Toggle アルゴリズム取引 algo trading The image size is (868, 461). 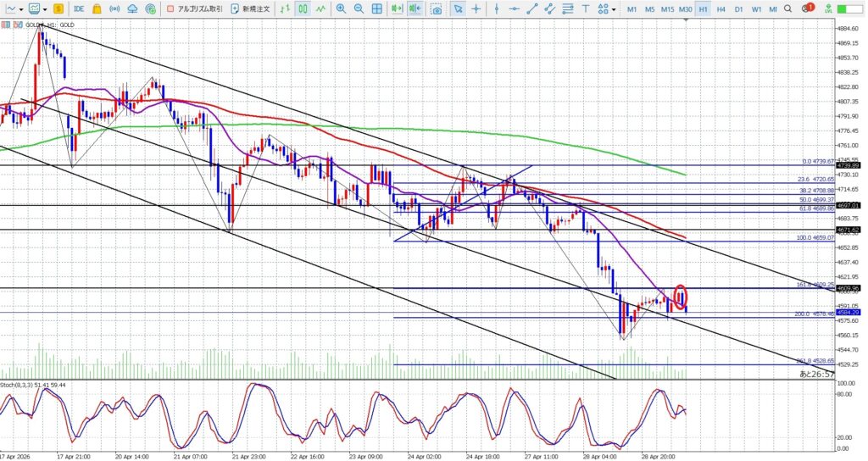point(194,8)
